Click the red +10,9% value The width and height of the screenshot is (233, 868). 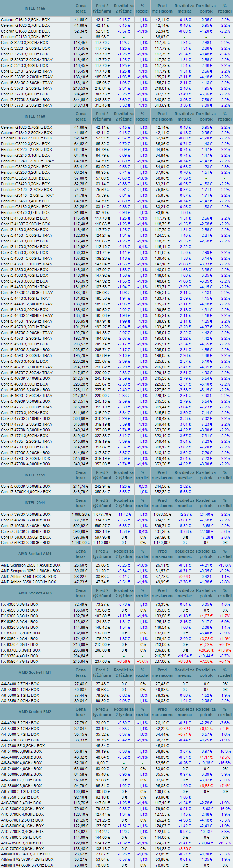225,650
